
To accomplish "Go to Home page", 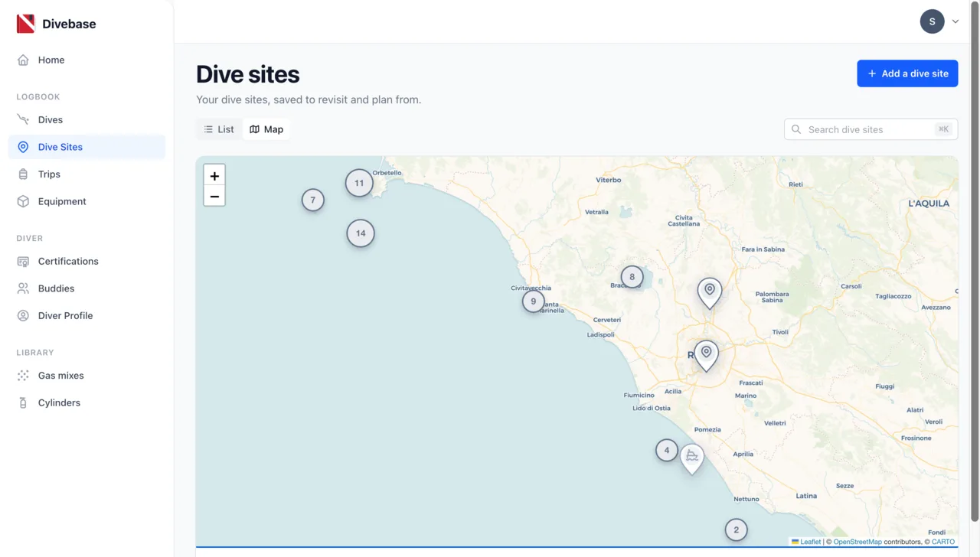I will pos(87,60).
